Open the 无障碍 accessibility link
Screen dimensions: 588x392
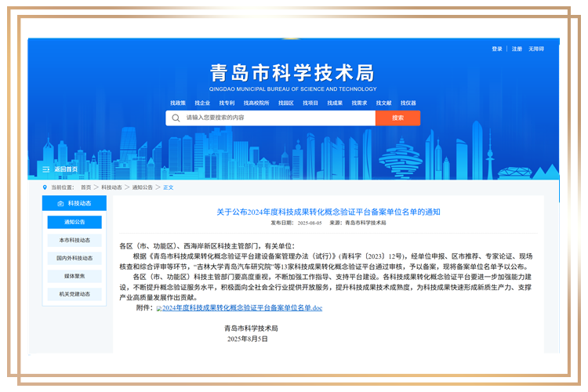536,49
